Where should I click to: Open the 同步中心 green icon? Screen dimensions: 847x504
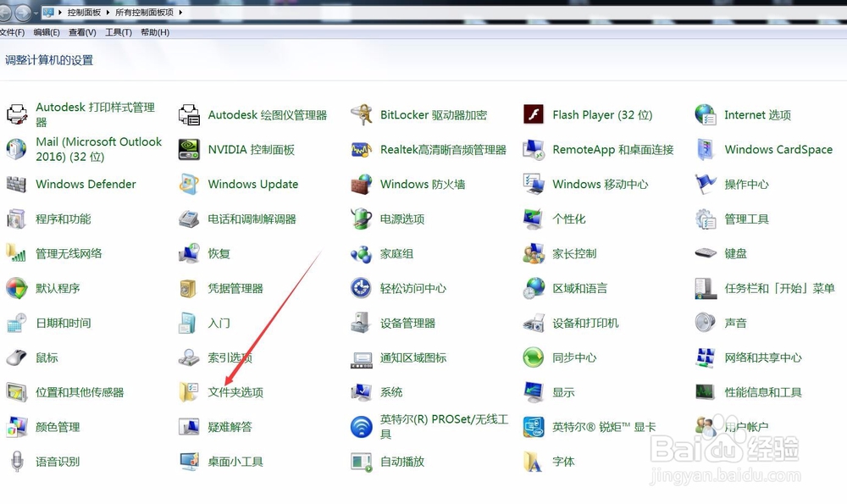tap(533, 357)
